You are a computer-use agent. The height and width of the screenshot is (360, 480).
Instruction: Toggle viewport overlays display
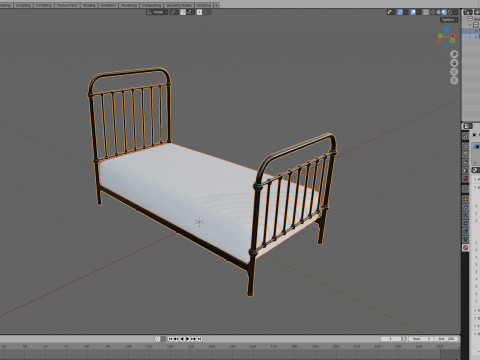point(413,12)
